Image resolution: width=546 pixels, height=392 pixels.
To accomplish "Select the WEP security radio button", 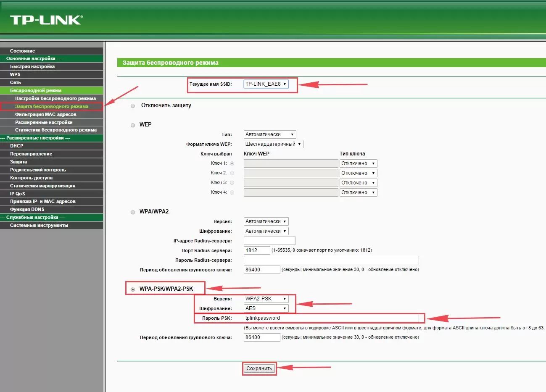I will (133, 125).
